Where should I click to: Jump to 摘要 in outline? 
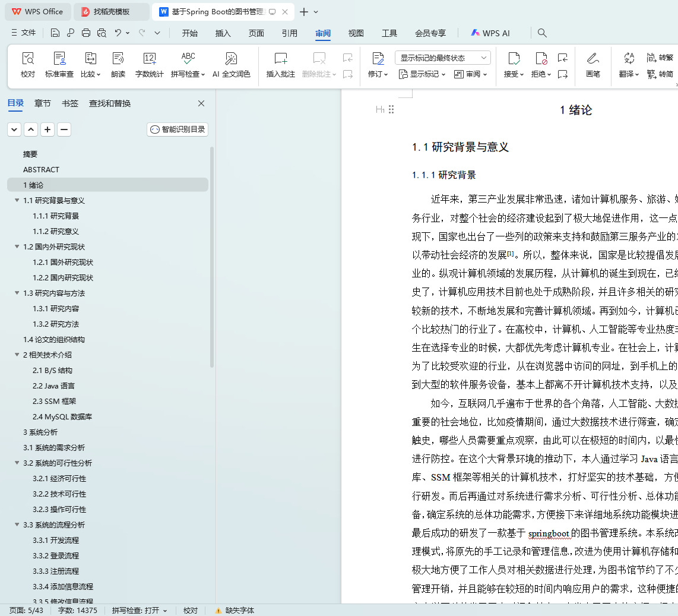tap(30, 154)
